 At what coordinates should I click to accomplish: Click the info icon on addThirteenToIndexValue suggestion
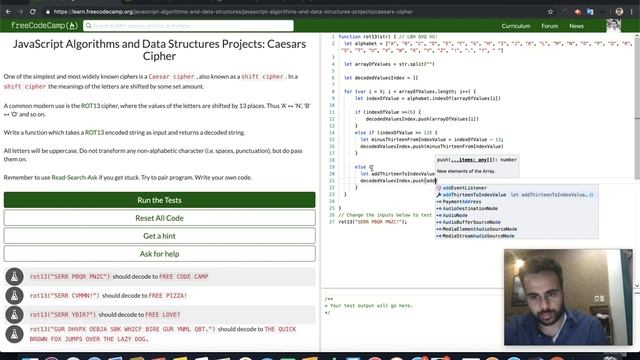(591, 195)
